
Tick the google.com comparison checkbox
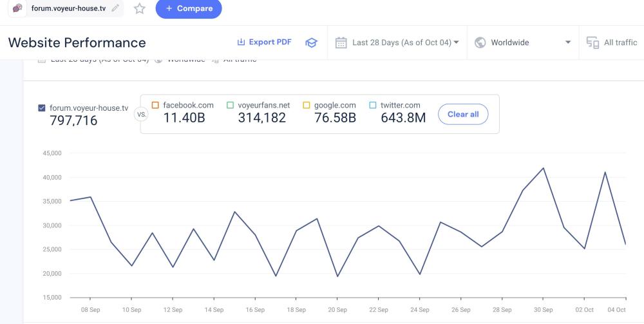[x=306, y=106]
